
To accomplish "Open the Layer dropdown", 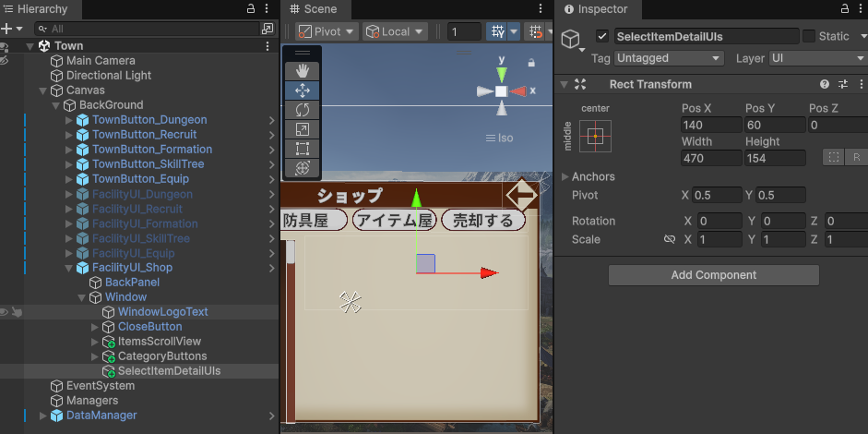I will [x=817, y=58].
